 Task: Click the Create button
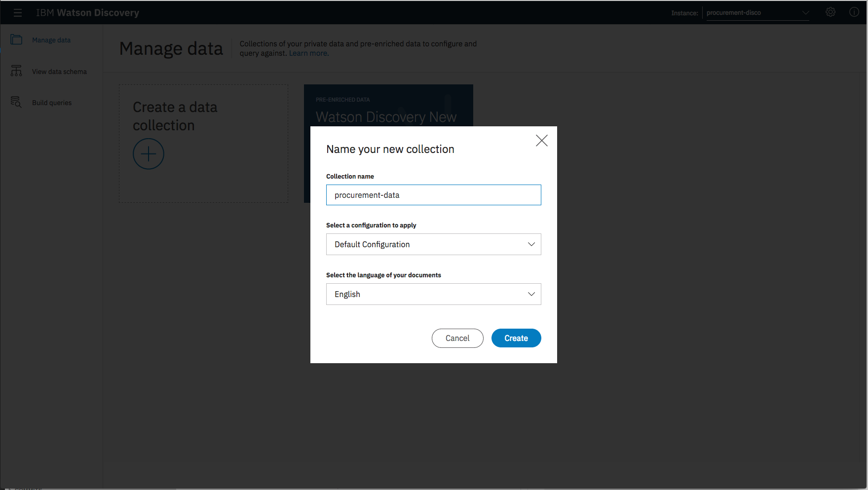pos(516,338)
